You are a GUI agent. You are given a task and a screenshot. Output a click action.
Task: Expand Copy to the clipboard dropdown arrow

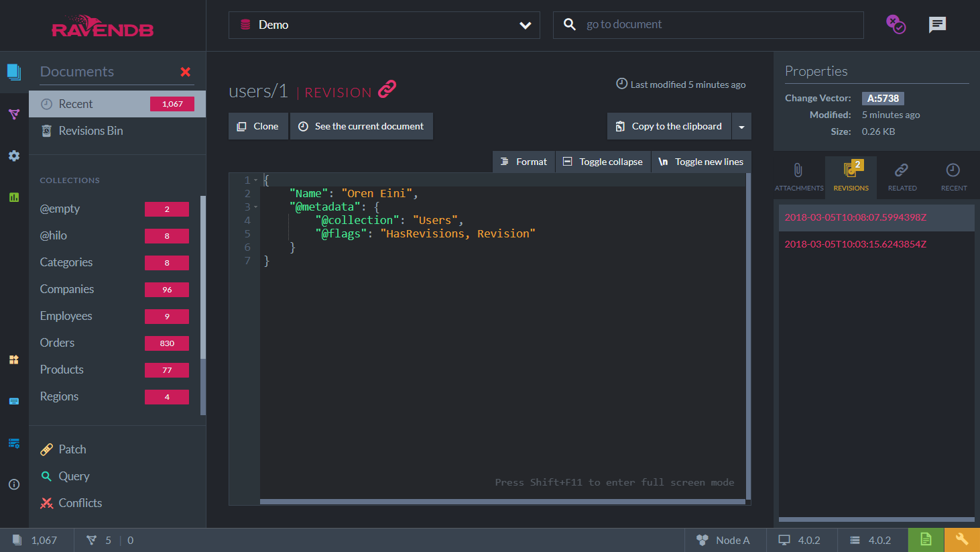coord(741,126)
